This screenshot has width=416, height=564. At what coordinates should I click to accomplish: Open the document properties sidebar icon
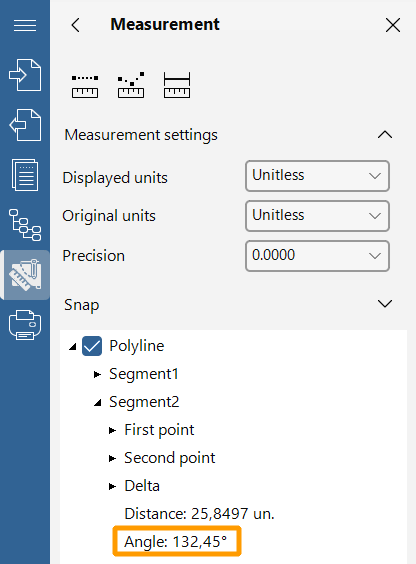pyautogui.click(x=25, y=175)
